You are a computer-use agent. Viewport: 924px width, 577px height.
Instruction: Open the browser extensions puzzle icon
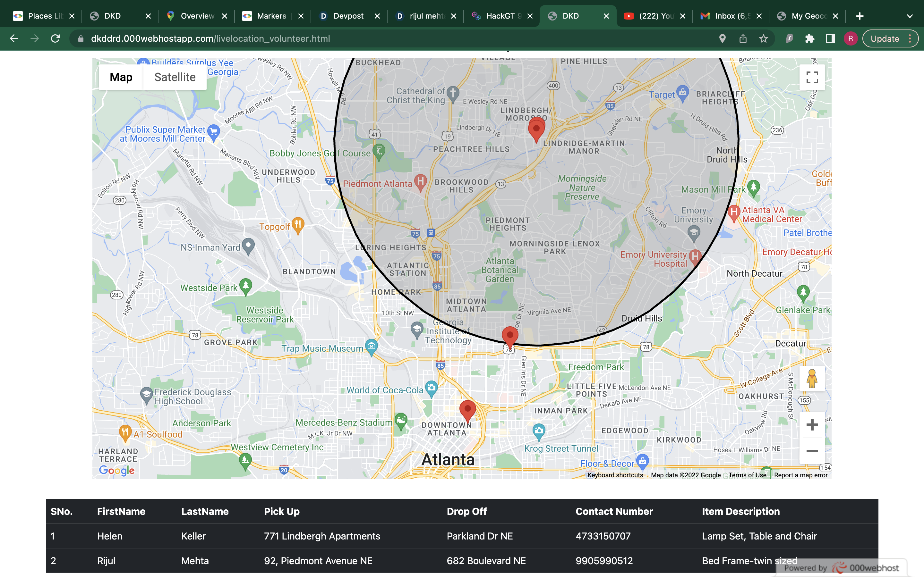pos(809,38)
